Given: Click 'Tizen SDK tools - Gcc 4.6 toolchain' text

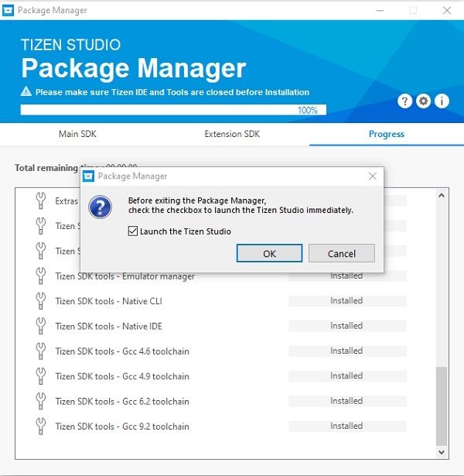Looking at the screenshot, I should [x=122, y=351].
